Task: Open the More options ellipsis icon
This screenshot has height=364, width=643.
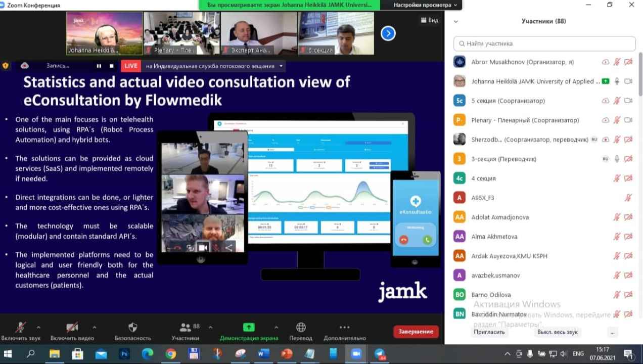Action: pyautogui.click(x=344, y=328)
